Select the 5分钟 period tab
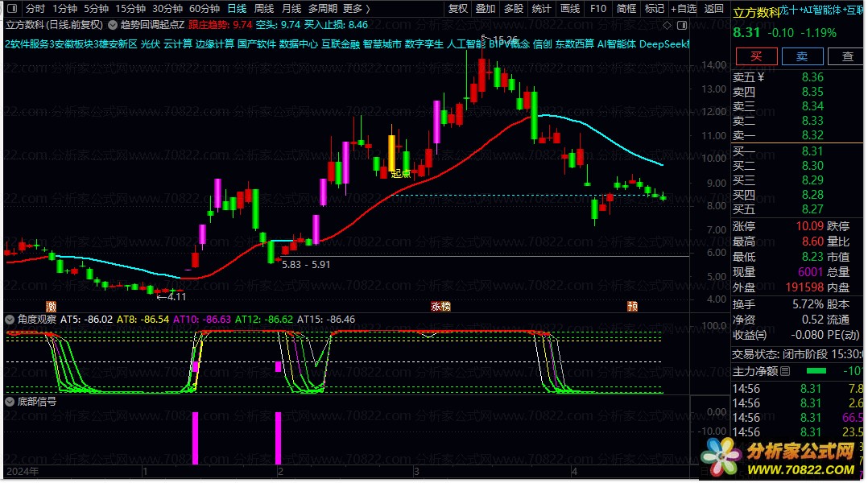868x483 pixels. 96,8
